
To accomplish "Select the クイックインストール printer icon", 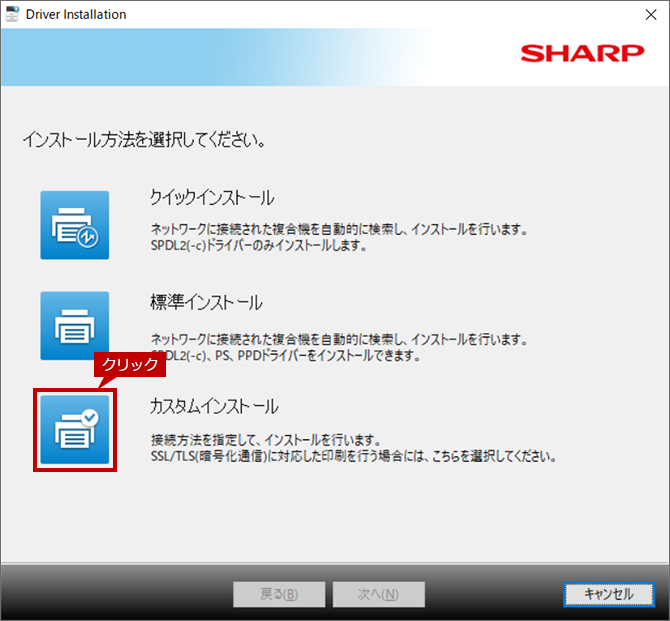I will click(75, 225).
